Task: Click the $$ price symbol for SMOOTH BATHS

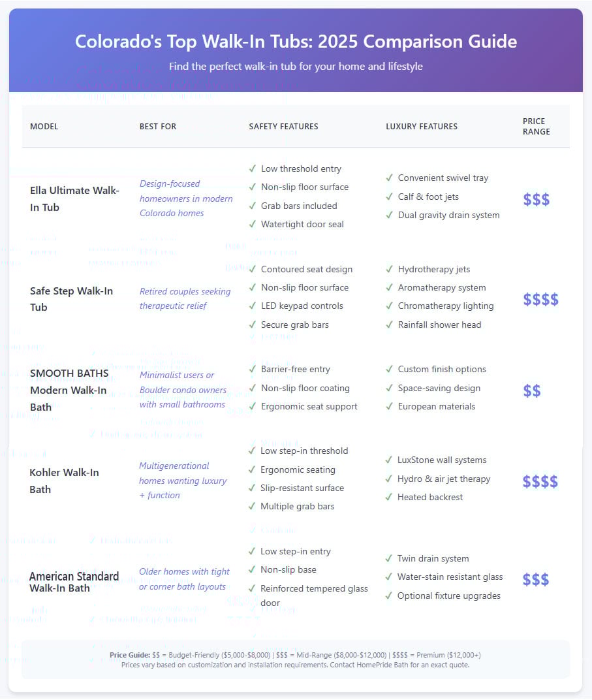Action: coord(531,391)
